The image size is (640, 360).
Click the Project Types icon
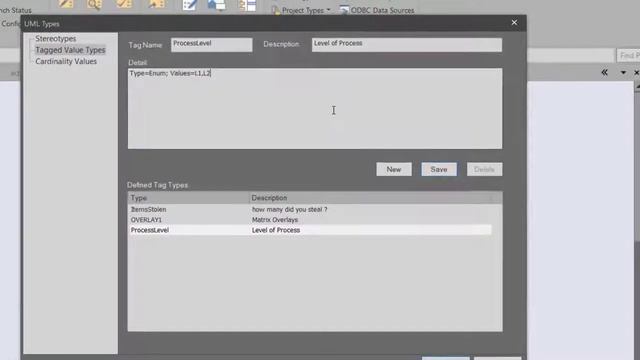tap(276, 10)
